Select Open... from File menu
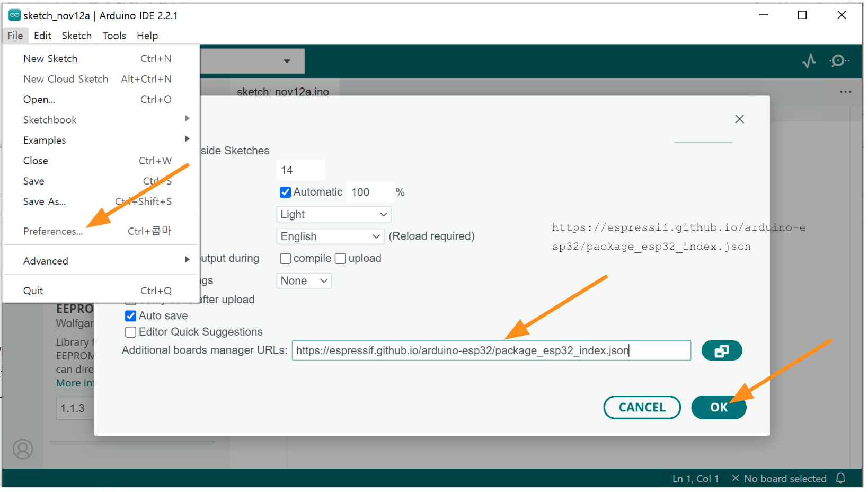The height and width of the screenshot is (492, 868). click(x=101, y=99)
